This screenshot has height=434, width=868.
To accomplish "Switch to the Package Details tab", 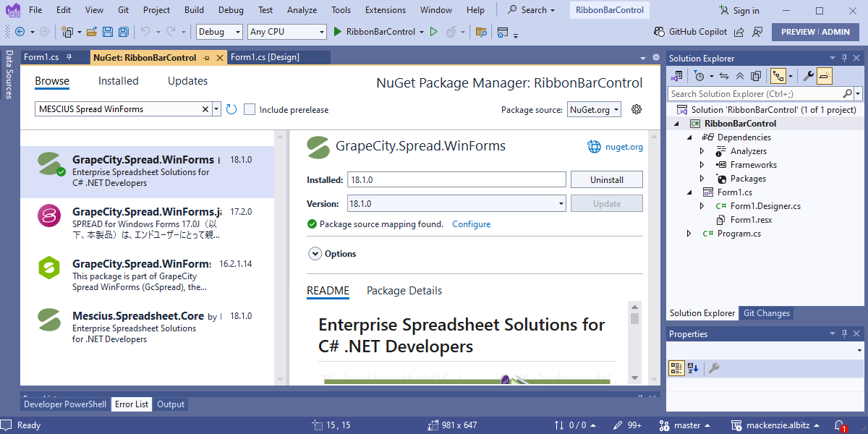I will tap(404, 291).
